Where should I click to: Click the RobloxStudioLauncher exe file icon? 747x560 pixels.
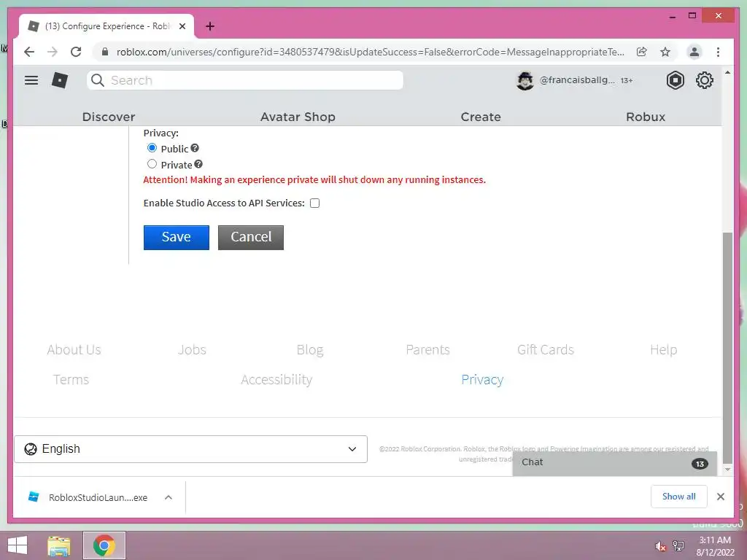tap(34, 497)
